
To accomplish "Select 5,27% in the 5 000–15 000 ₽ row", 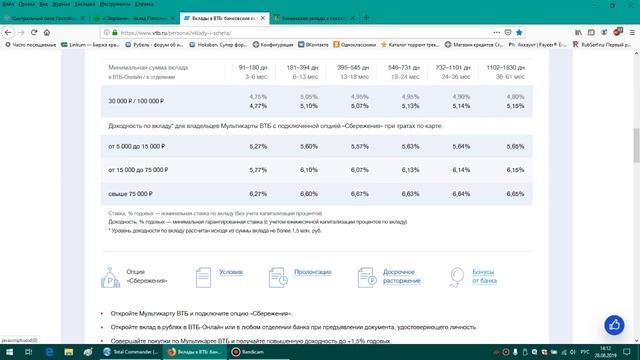I will (258, 147).
